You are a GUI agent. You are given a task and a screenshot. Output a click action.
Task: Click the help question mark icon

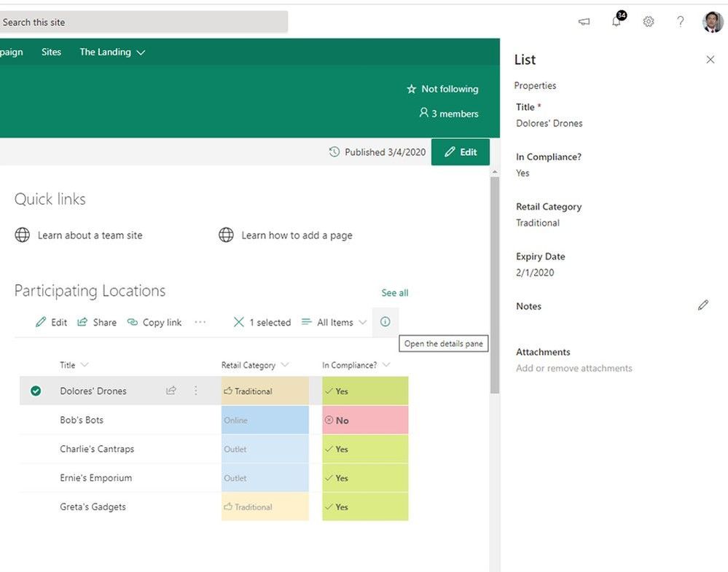pos(680,22)
